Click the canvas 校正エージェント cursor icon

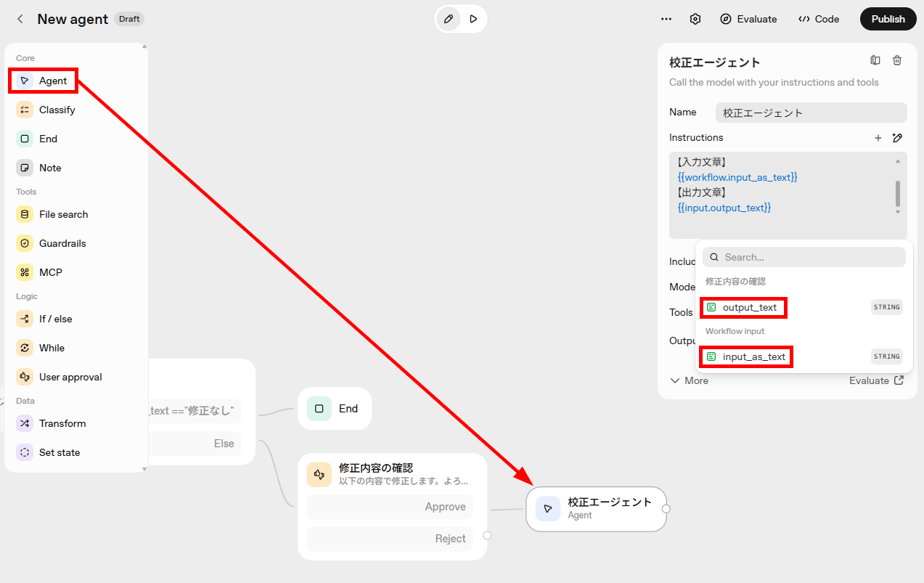tap(548, 509)
